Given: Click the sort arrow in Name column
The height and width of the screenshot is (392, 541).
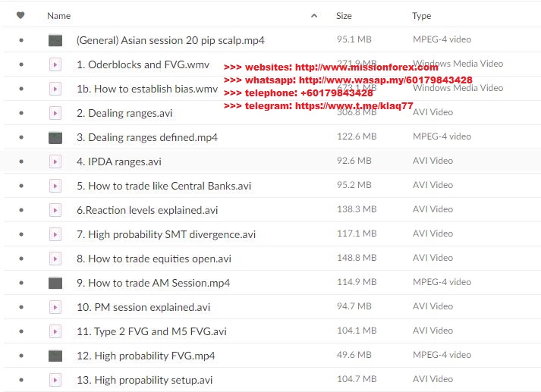Looking at the screenshot, I should tap(314, 15).
